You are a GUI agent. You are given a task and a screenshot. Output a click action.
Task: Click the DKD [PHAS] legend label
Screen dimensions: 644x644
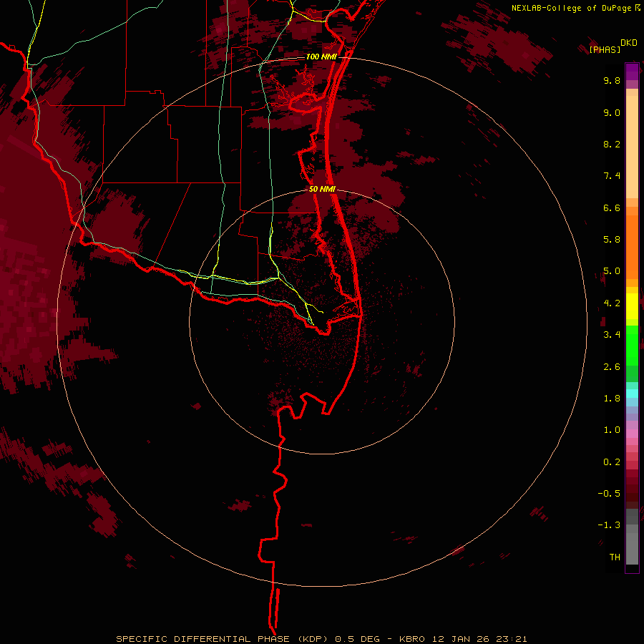coord(613,46)
